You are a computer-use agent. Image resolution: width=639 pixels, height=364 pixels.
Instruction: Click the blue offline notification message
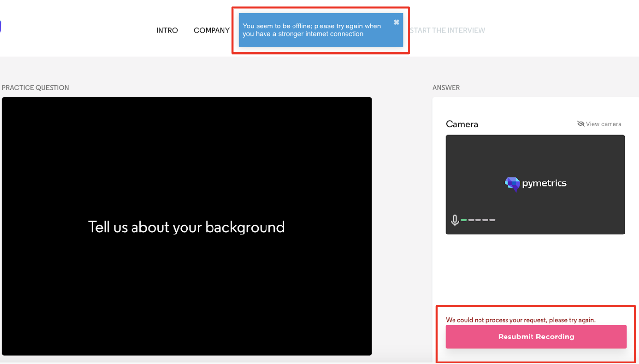(x=312, y=30)
